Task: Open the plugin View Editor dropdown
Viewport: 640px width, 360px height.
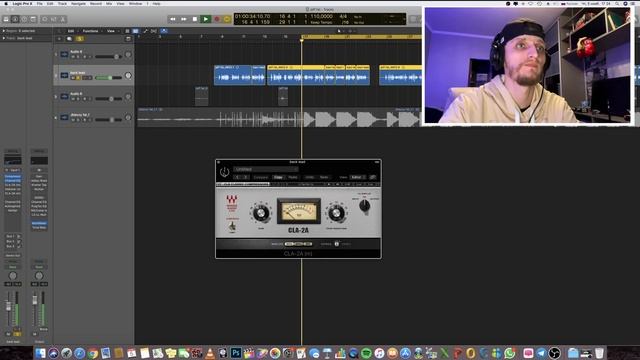Action: coord(358,177)
